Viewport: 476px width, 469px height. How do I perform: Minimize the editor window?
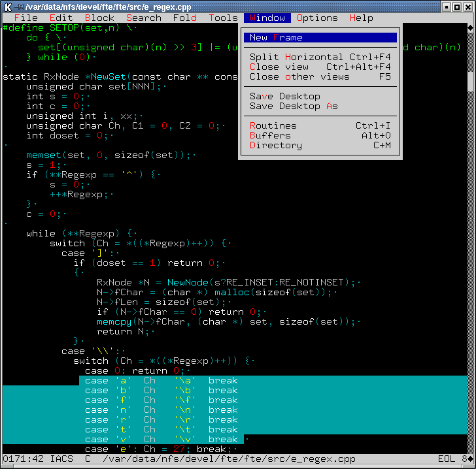446,6
